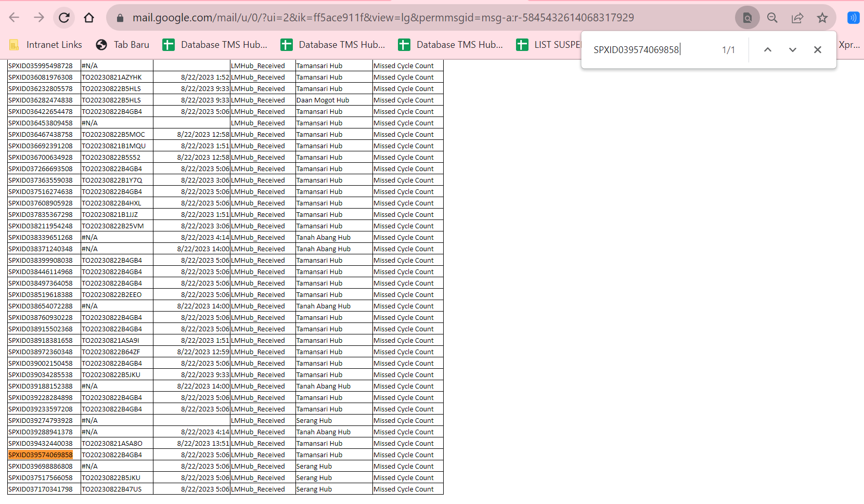Select cell SPXID039233597208
Screen dimensions: 864x504
(44, 409)
